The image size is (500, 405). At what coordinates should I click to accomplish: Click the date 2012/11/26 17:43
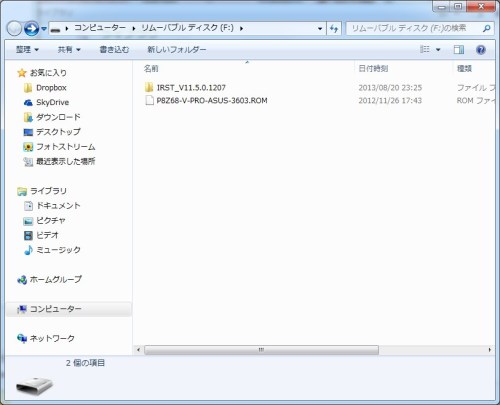coord(390,100)
